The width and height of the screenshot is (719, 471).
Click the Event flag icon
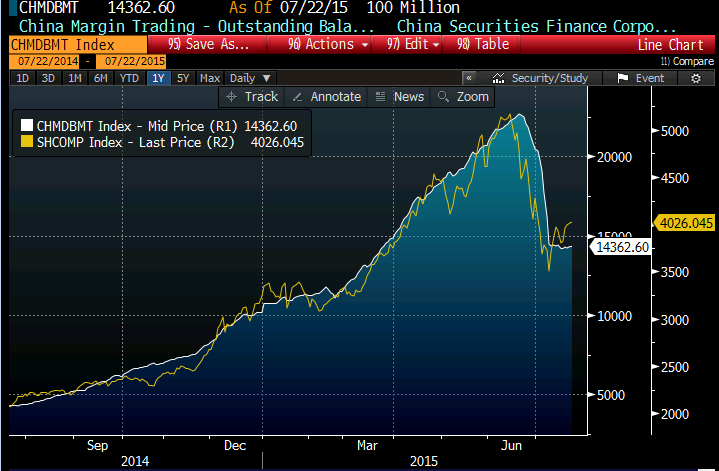click(x=622, y=78)
